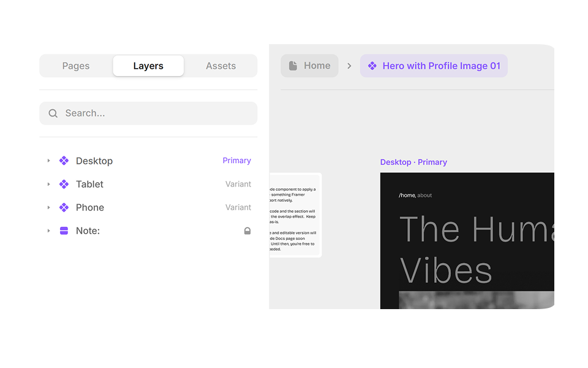Select the Desktop layer name
Image resolution: width=588 pixels, height=368 pixels.
click(x=94, y=161)
